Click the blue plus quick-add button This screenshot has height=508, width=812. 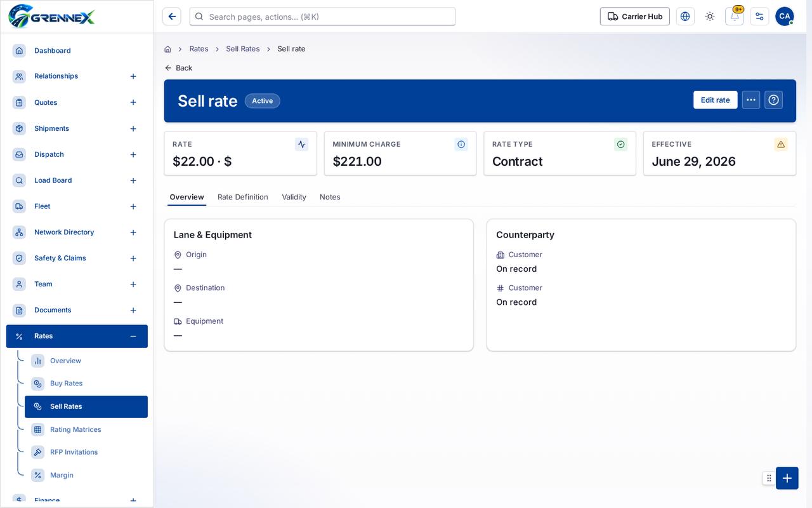pyautogui.click(x=787, y=478)
